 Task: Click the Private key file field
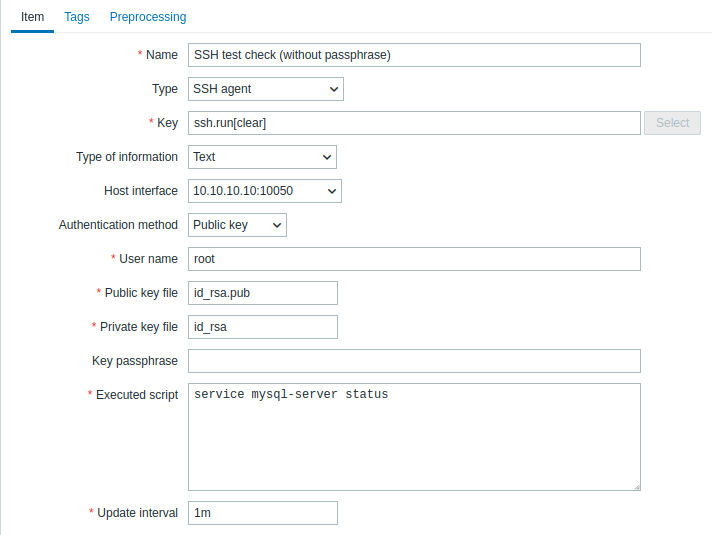coord(263,327)
